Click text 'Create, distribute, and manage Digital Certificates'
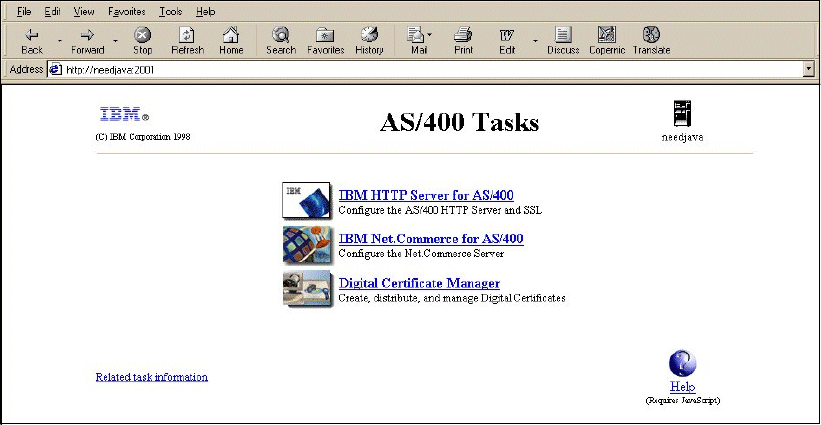 pos(452,298)
